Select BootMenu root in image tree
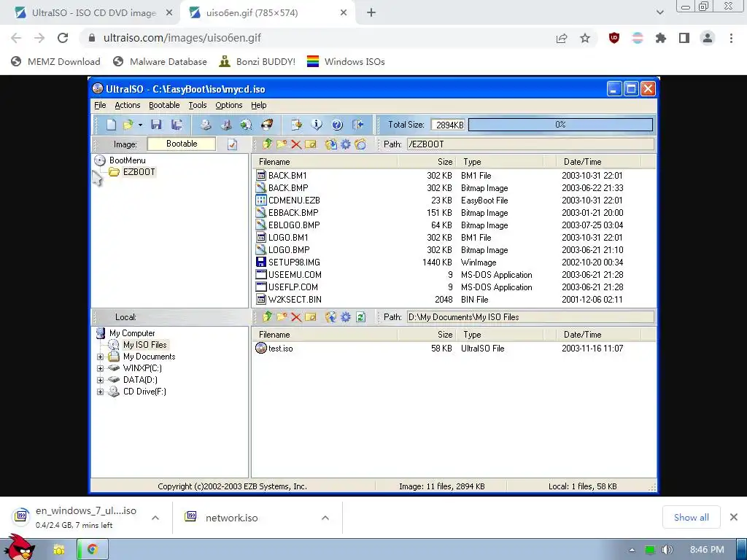This screenshot has width=747, height=560. [127, 160]
